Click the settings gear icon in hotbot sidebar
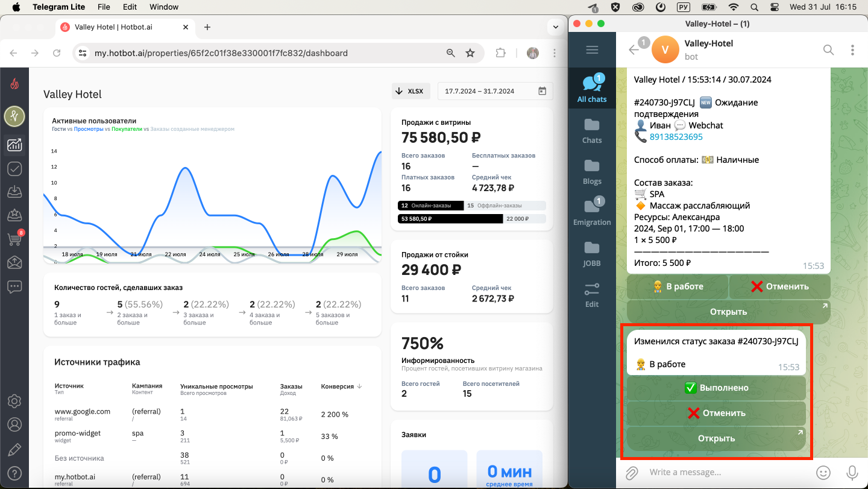868x489 pixels. coord(14,401)
